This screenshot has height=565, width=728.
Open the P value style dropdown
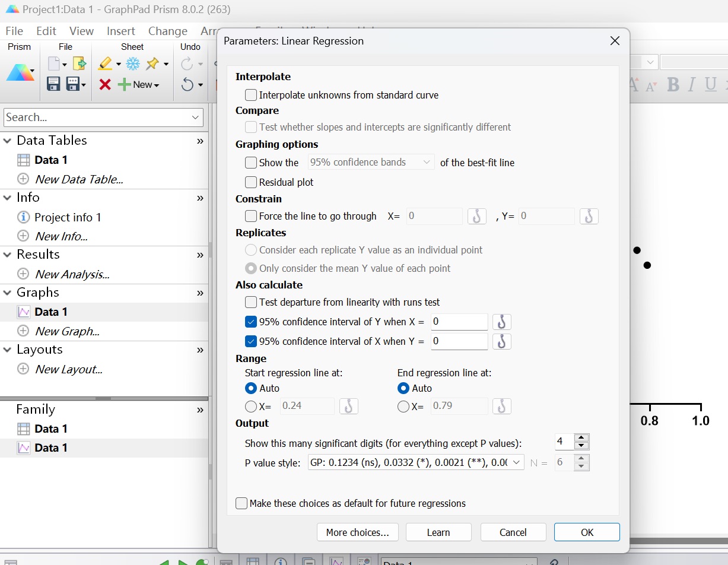tap(415, 462)
